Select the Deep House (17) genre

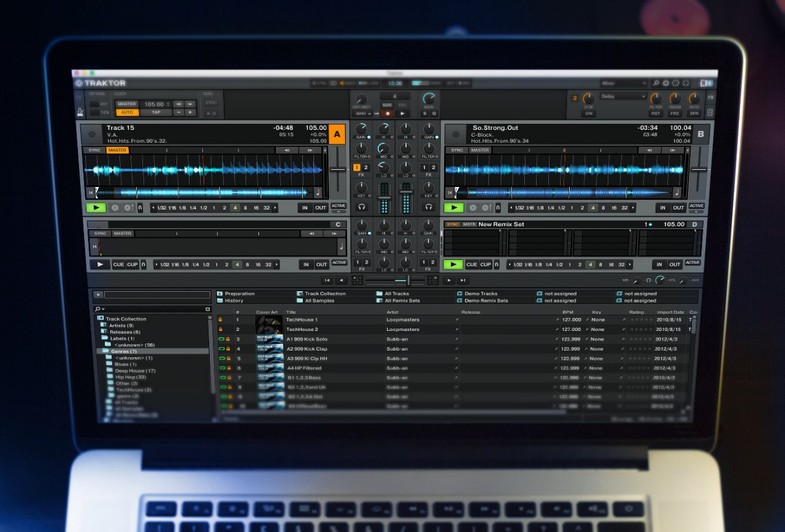(135, 371)
